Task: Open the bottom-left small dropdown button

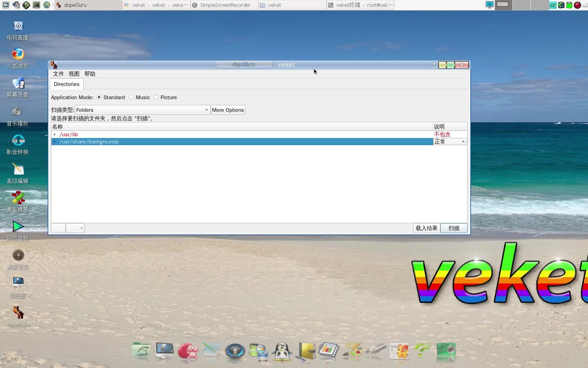Action: tap(75, 228)
